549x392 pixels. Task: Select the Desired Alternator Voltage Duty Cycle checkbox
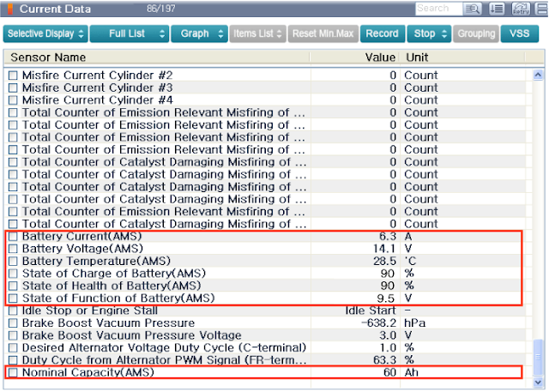pos(13,348)
